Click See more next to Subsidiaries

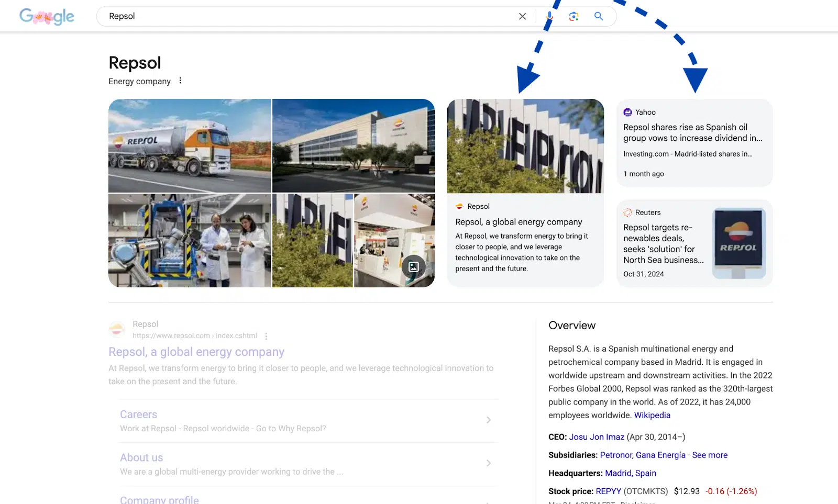[710, 455]
